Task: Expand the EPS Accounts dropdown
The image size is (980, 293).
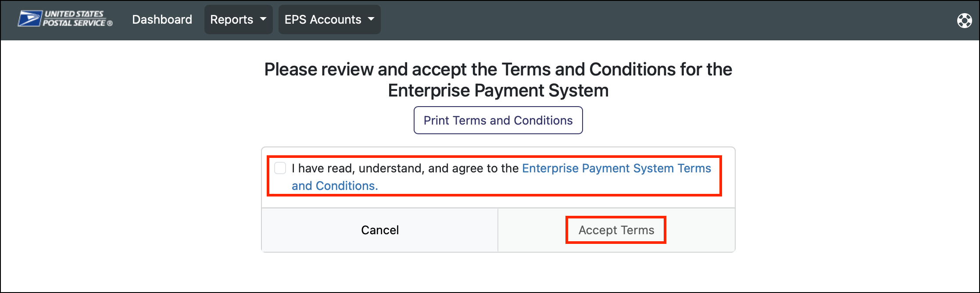Action: click(329, 19)
